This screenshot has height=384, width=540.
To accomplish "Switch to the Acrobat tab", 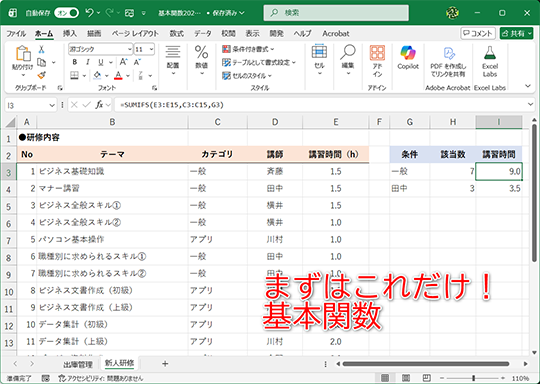I will pos(336,33).
